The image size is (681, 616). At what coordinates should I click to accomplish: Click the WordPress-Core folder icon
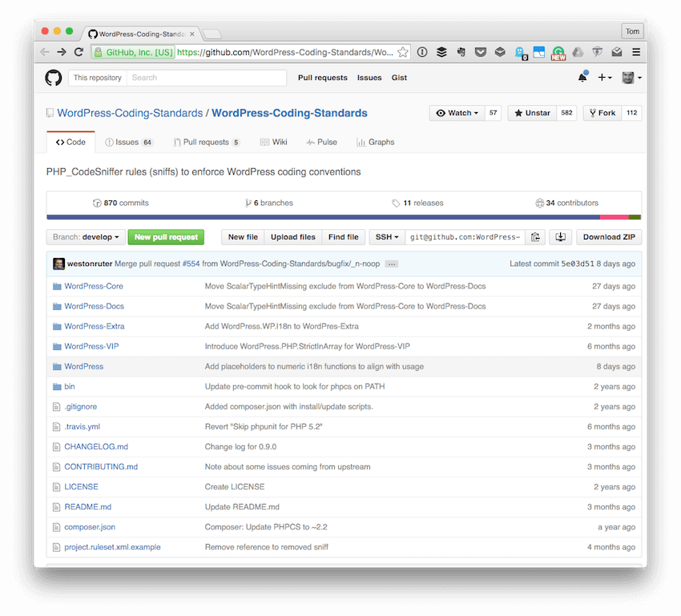click(57, 287)
